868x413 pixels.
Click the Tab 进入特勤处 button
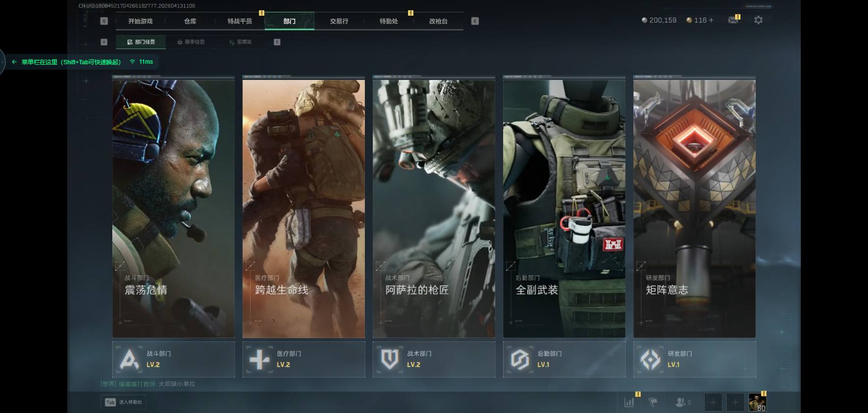[124, 402]
